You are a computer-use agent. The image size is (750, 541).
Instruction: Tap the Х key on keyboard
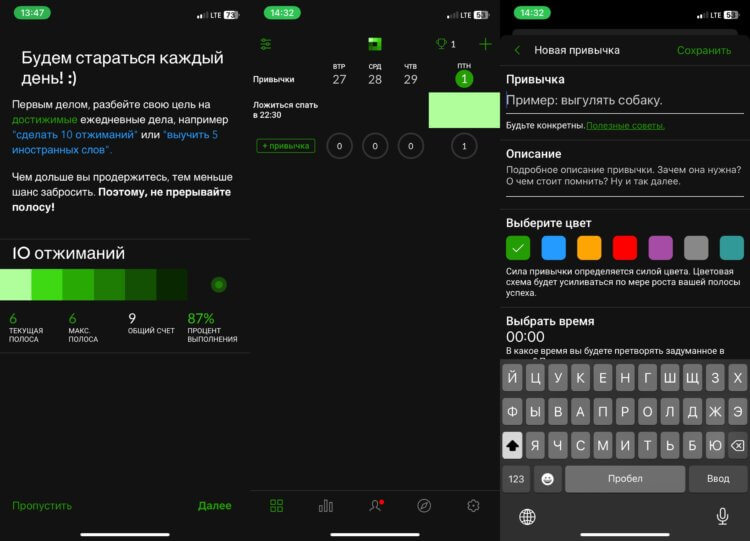[x=738, y=378]
